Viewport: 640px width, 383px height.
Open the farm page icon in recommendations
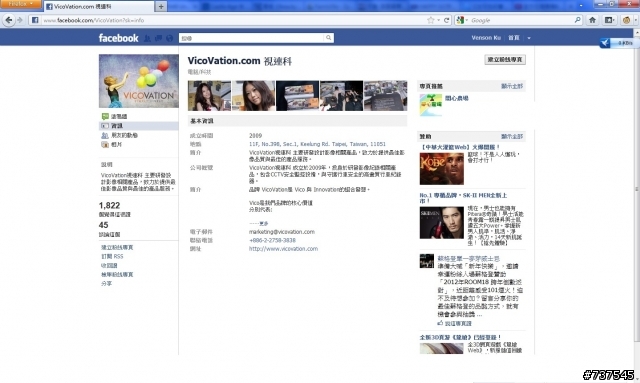[x=431, y=105]
